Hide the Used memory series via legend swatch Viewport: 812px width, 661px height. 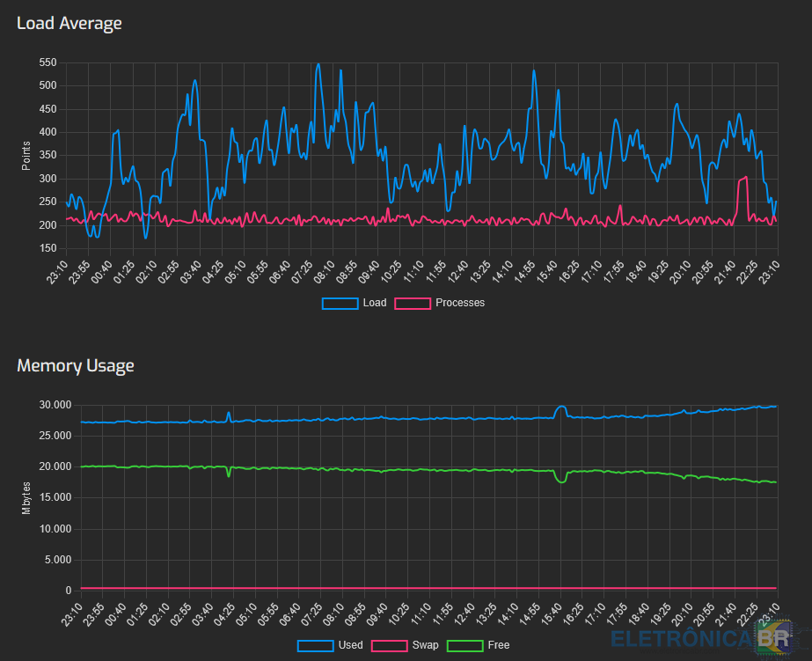point(315,645)
